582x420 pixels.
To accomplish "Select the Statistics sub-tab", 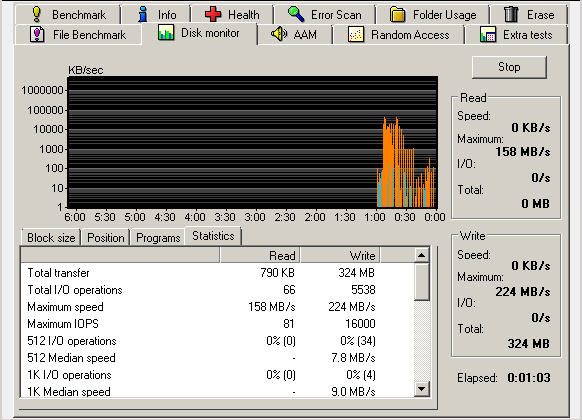I will (213, 236).
